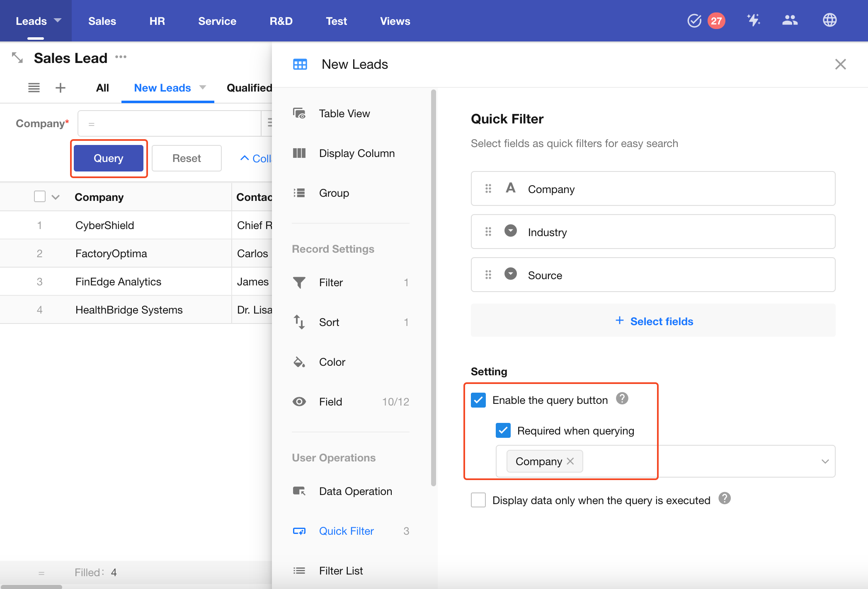Click the expand arrows icon beside Sales Lead
Image resolution: width=868 pixels, height=589 pixels.
17,58
